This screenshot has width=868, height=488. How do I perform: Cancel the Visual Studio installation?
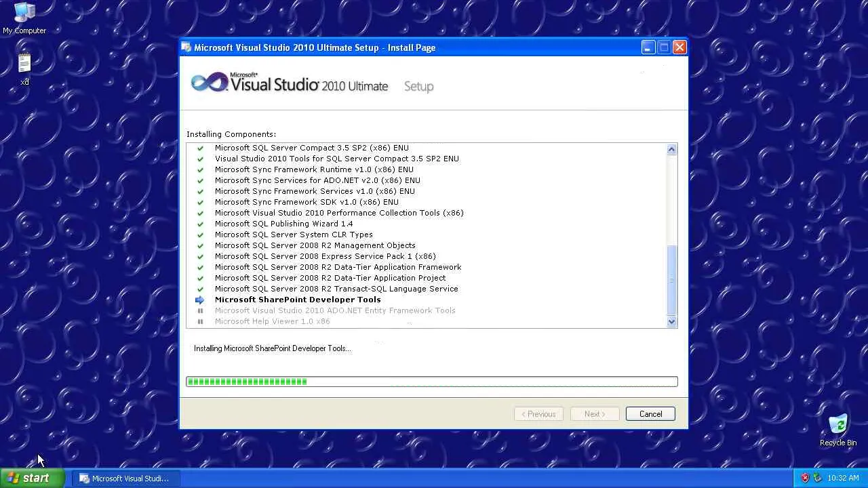tap(650, 414)
